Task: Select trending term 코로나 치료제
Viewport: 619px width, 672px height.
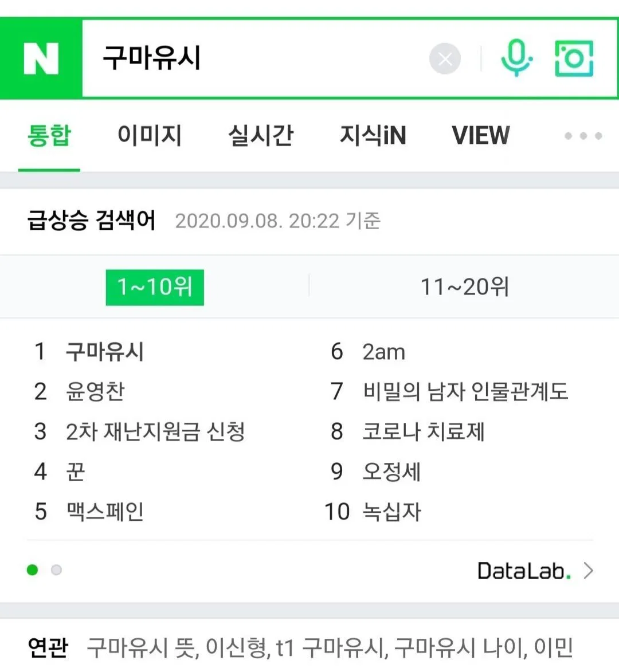Action: click(424, 431)
